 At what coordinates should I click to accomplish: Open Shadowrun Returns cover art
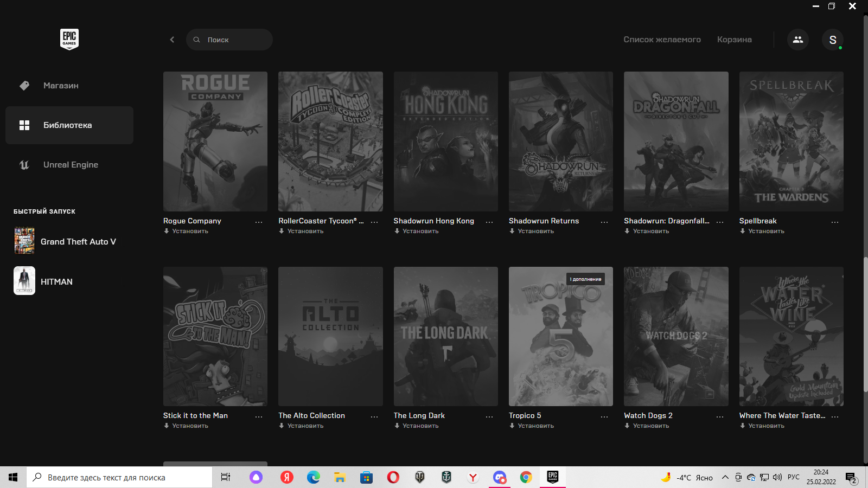561,142
